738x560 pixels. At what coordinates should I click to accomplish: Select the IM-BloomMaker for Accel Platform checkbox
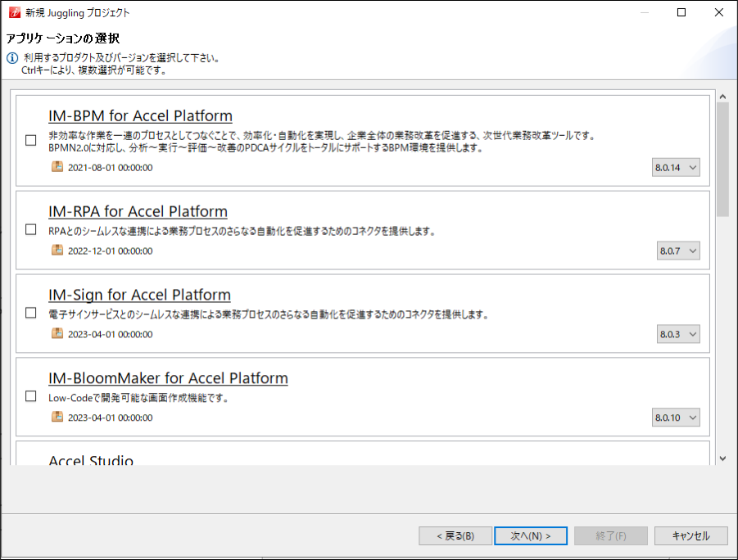point(31,396)
